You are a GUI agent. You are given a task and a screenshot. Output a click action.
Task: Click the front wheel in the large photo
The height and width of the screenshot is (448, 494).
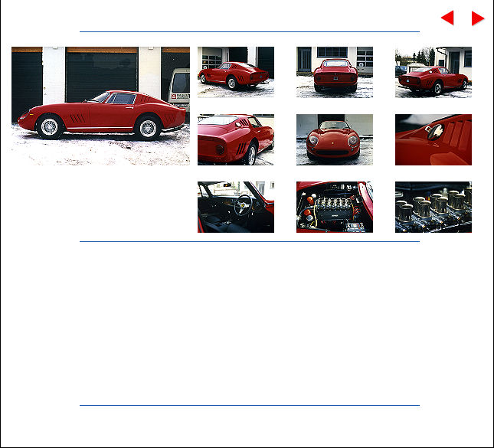[x=50, y=127]
